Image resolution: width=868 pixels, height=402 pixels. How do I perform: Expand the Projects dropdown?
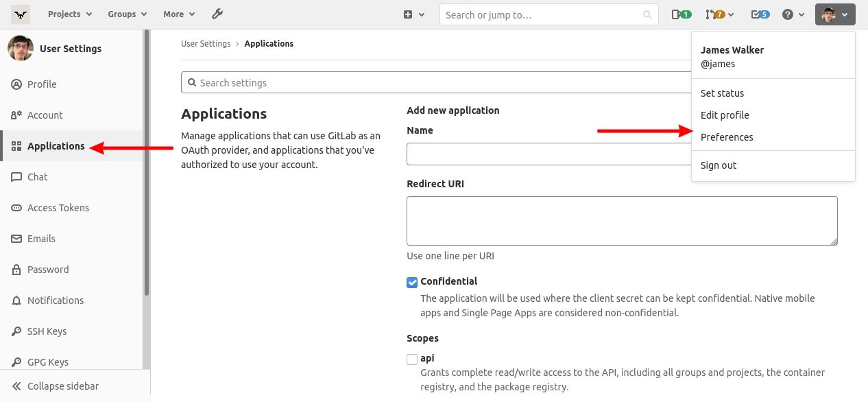coord(69,14)
